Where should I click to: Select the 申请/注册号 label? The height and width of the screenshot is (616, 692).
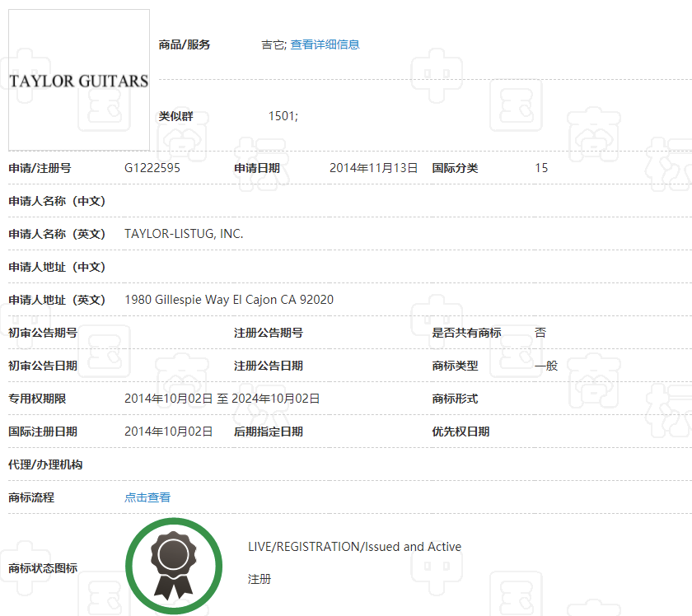(x=40, y=168)
